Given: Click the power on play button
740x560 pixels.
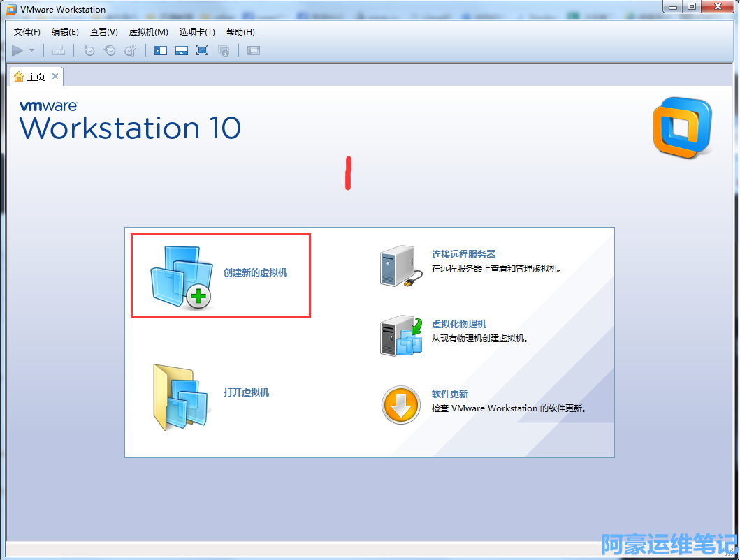Looking at the screenshot, I should [x=17, y=50].
